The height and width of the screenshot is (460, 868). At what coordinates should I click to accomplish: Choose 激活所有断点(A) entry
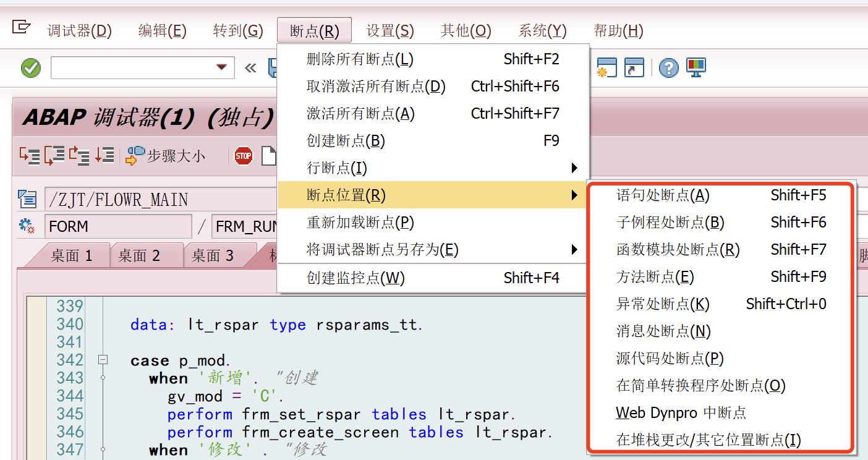point(433,114)
